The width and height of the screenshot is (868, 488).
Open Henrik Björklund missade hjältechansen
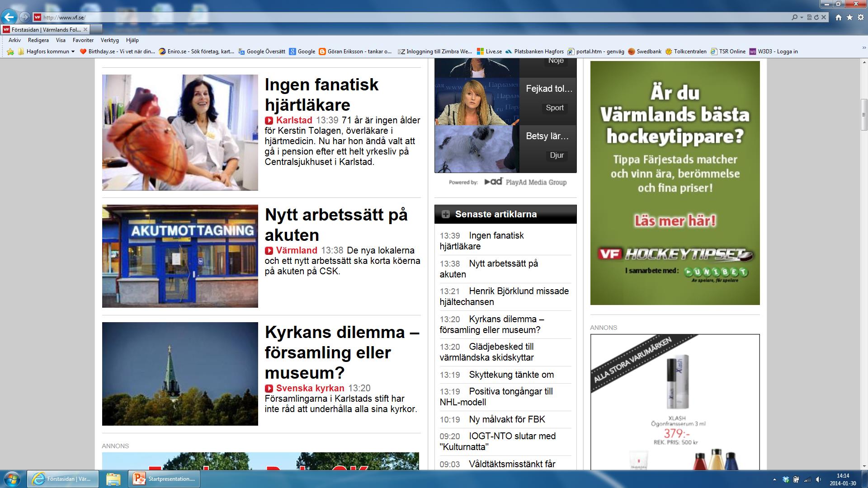505,296
